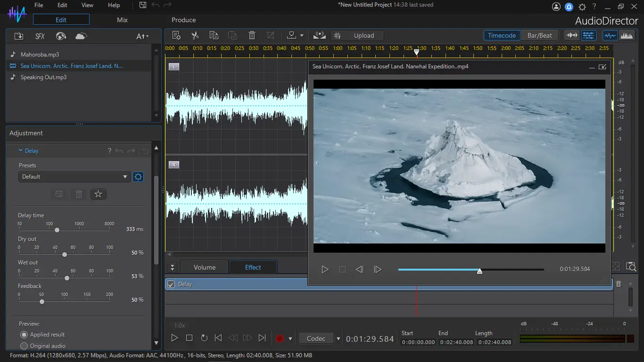Click the save preset floppy icon

pos(59,194)
